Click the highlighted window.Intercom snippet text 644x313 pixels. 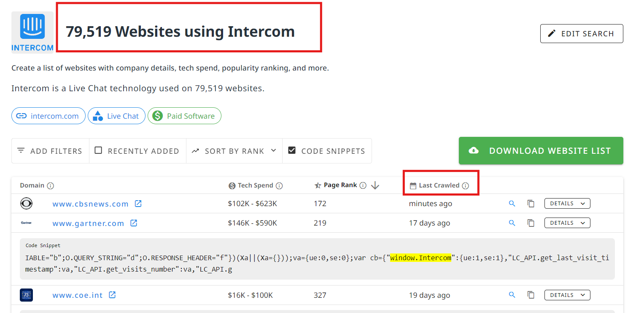coord(420,258)
